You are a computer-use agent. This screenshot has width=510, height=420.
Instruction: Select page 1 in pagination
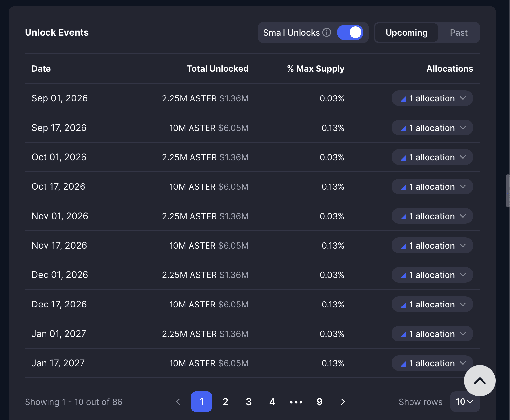tap(202, 402)
